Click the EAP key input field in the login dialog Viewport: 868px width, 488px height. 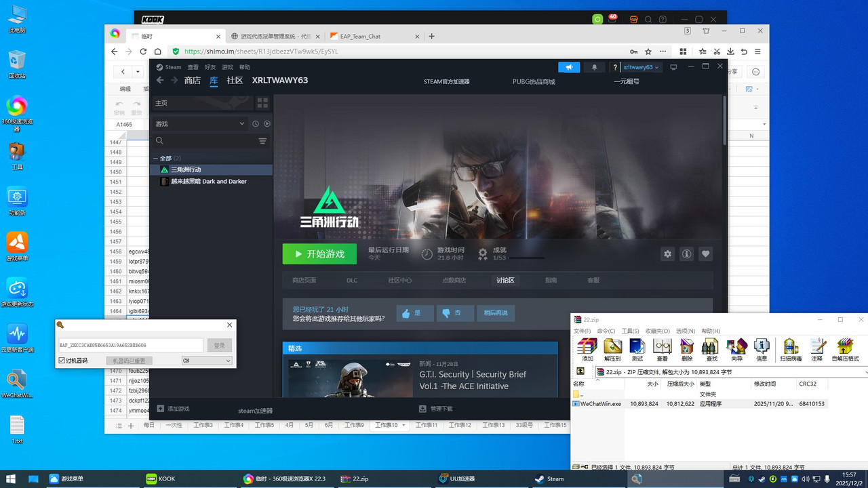pyautogui.click(x=130, y=345)
